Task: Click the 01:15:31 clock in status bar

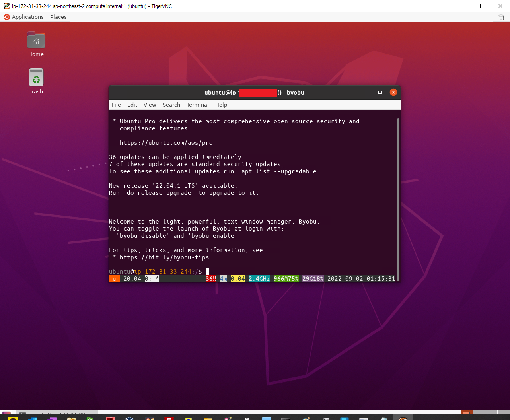Action: pos(381,279)
